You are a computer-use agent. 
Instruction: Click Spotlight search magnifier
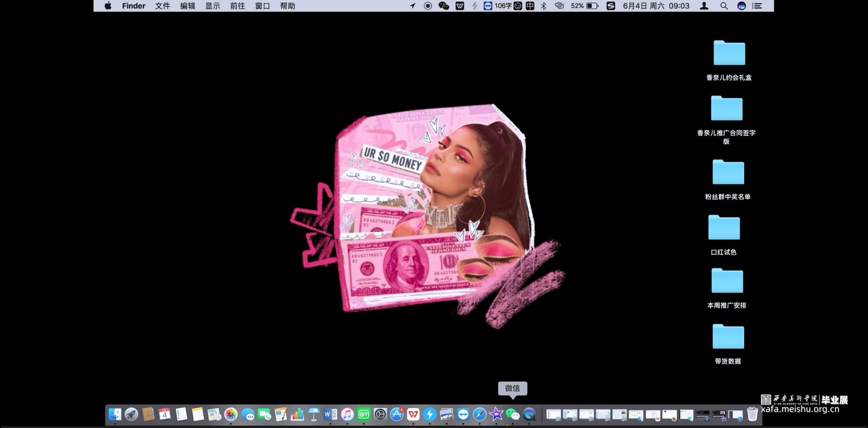coord(724,6)
